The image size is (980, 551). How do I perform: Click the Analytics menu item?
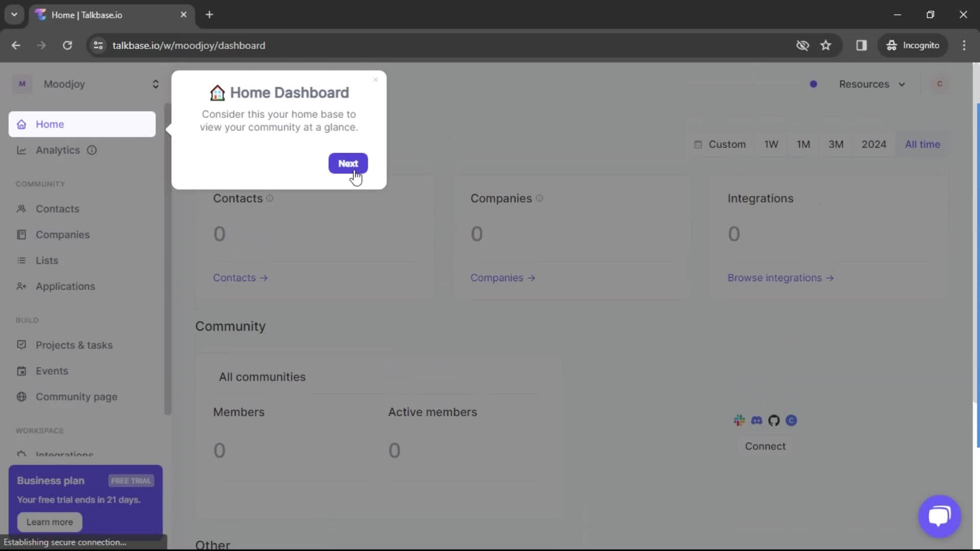[x=57, y=149]
